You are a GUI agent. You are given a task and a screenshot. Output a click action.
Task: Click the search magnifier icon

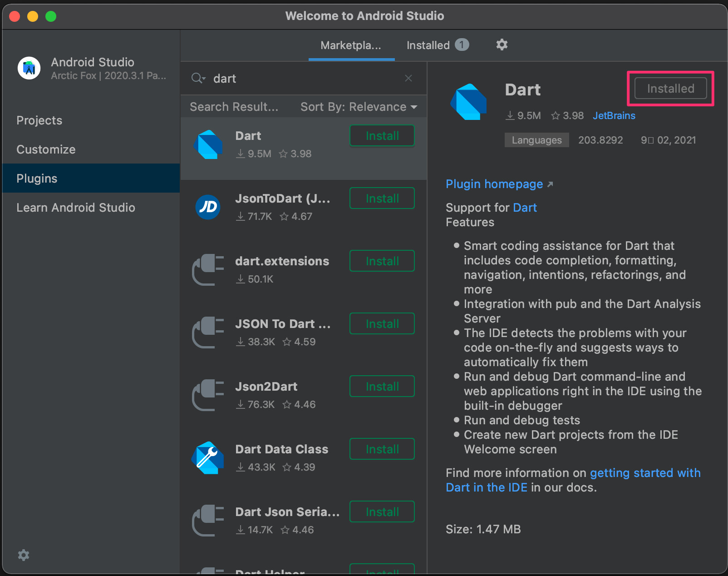198,78
